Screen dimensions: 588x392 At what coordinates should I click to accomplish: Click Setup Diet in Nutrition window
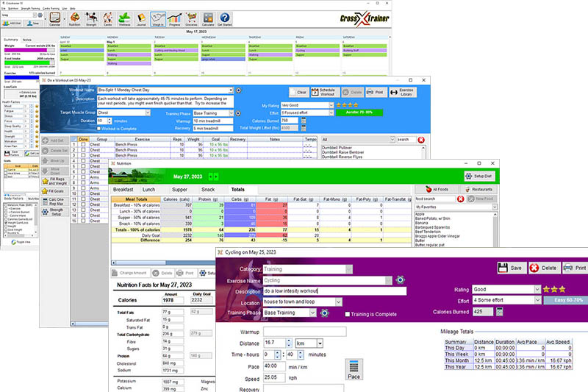480,177
